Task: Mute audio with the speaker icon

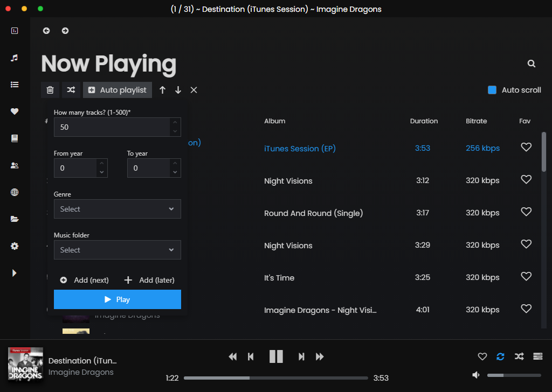Action: click(x=476, y=375)
